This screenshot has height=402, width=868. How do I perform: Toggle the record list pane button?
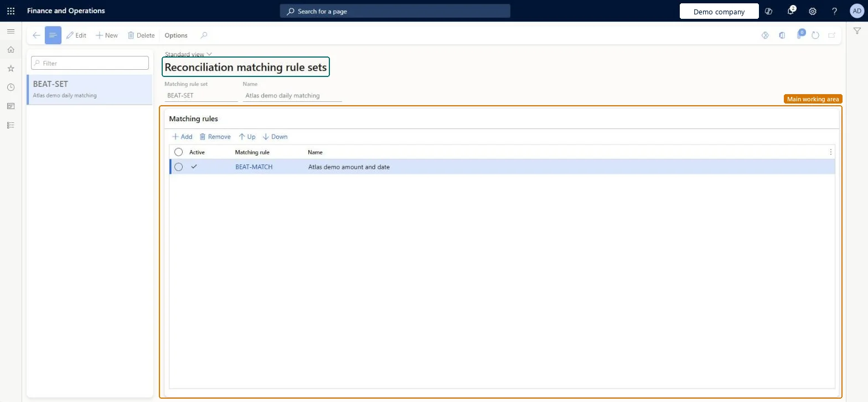[53, 35]
